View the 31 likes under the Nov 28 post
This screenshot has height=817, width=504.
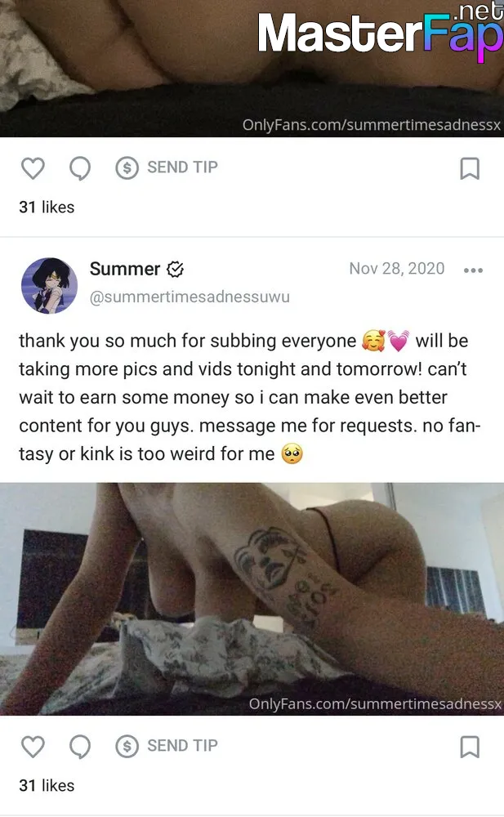pyautogui.click(x=47, y=786)
